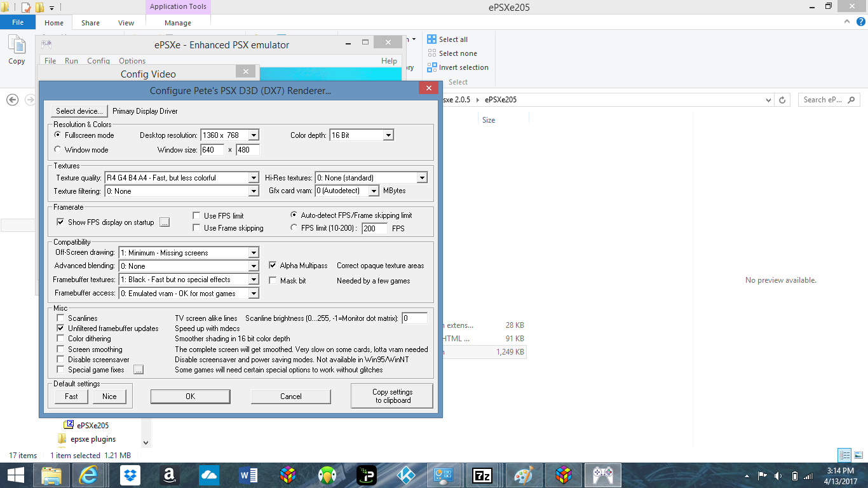
Task: Toggle Show FPS display on startup
Action: coord(60,222)
